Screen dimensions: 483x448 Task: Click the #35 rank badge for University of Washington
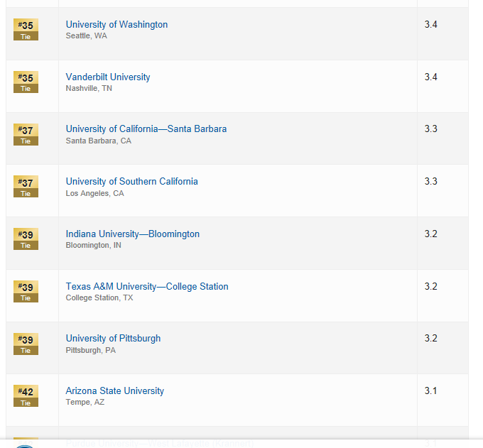[x=26, y=30]
